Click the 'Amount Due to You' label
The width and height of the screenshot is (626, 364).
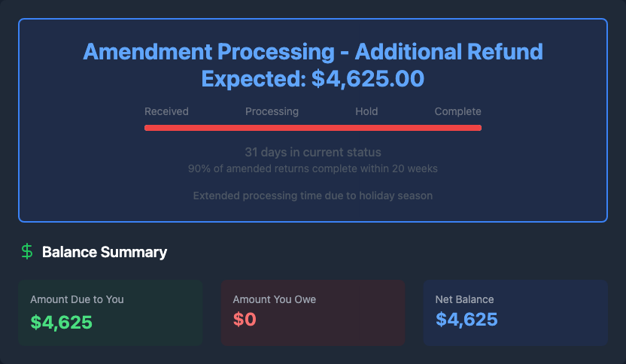click(77, 299)
